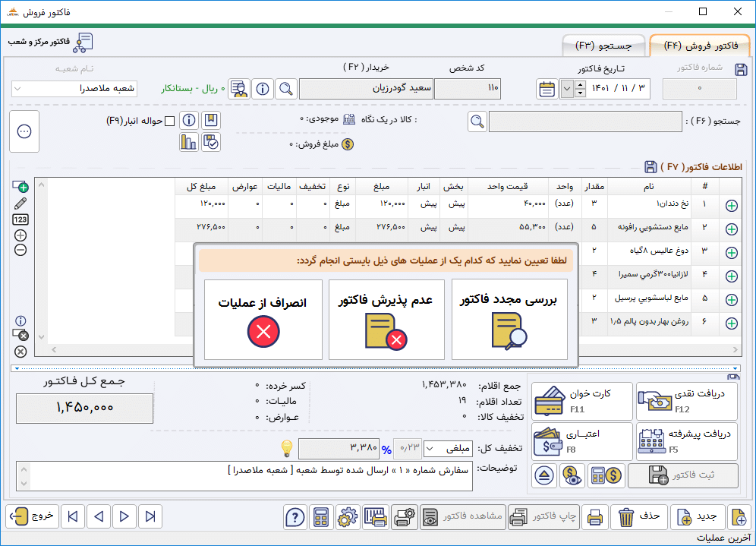Image resolution: width=756 pixels, height=546 pixels.
Task: Click the calculator icon in bottom toolbar
Action: click(320, 517)
